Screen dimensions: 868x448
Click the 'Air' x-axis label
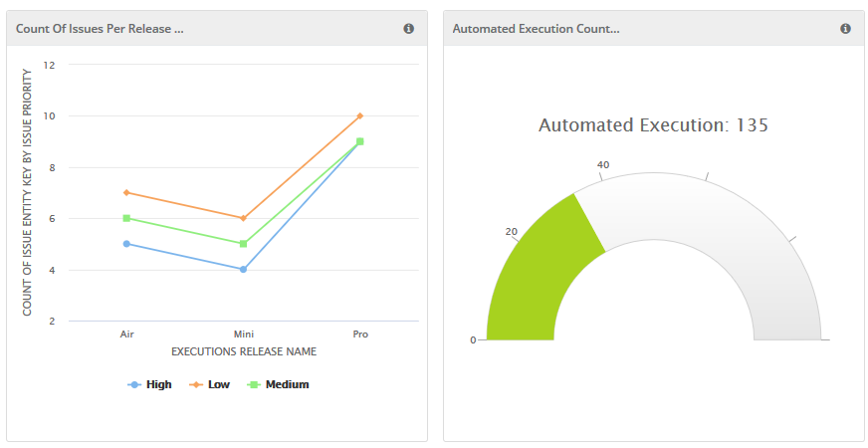point(126,335)
